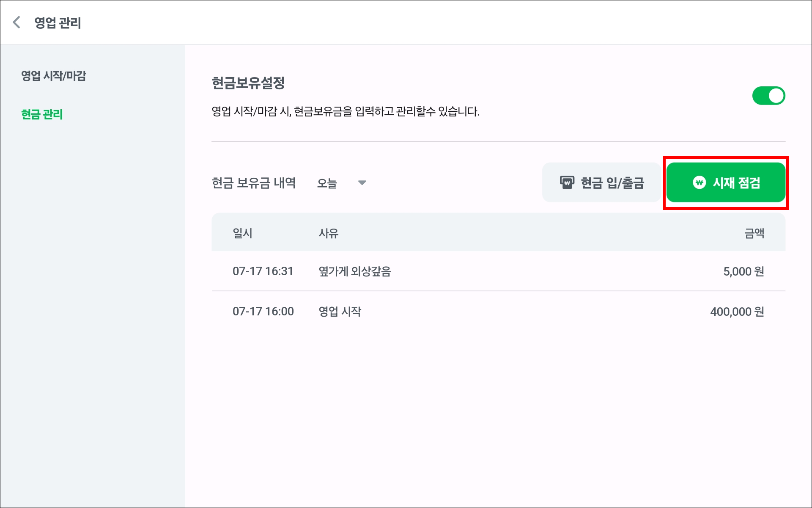Click the 5,000 원 amount
This screenshot has width=812, height=508.
(743, 271)
